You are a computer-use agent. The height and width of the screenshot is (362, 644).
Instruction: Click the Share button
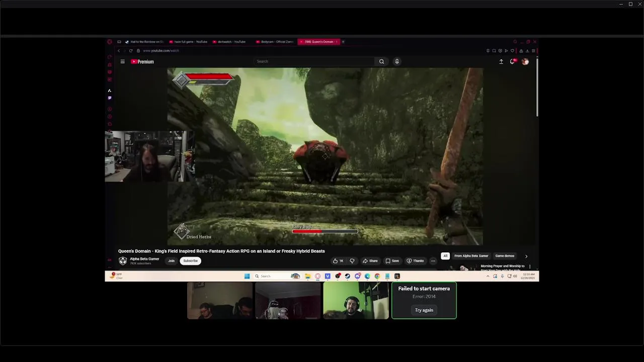coord(370,261)
